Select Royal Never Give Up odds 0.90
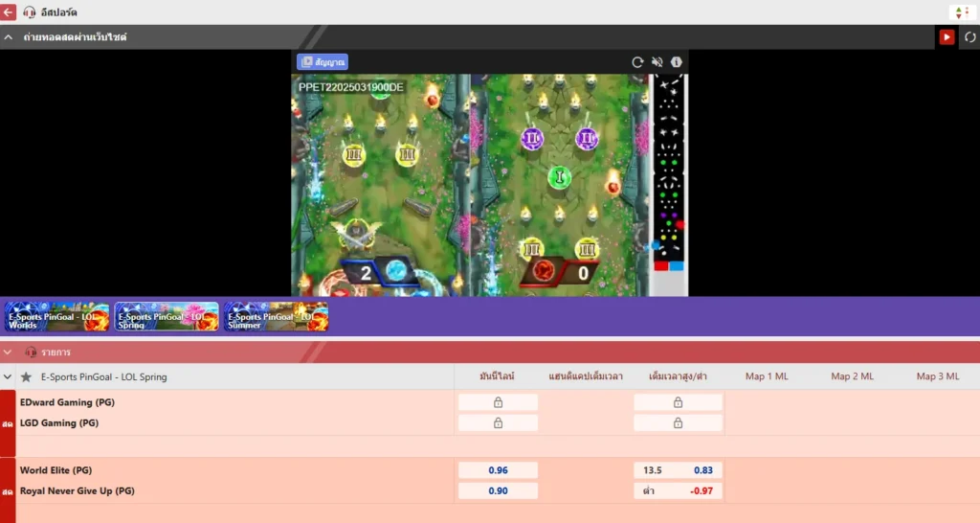The height and width of the screenshot is (523, 980). [498, 490]
